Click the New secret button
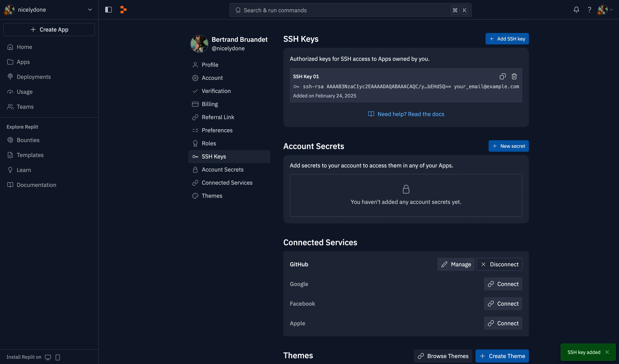The width and height of the screenshot is (619, 364). point(509,146)
